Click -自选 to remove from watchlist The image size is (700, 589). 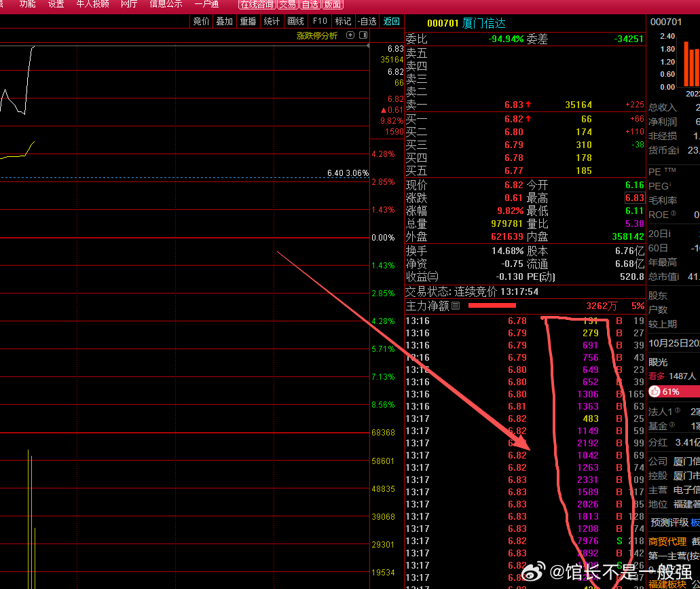pos(367,22)
